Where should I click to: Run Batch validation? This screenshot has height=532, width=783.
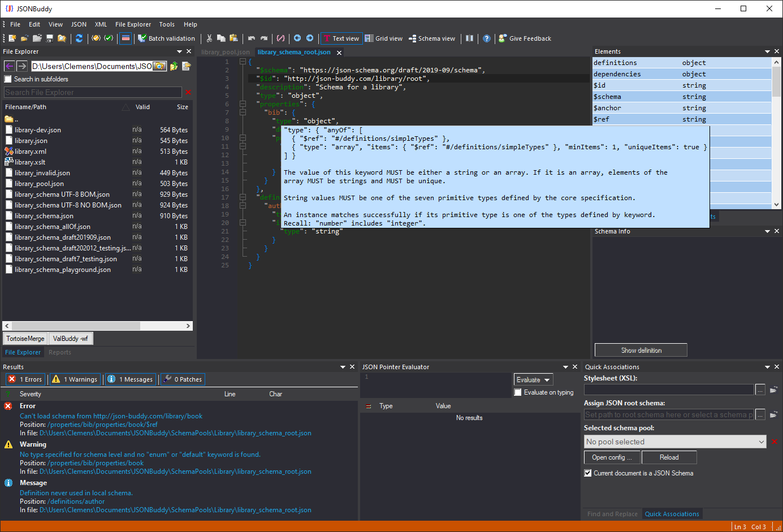tap(167, 38)
